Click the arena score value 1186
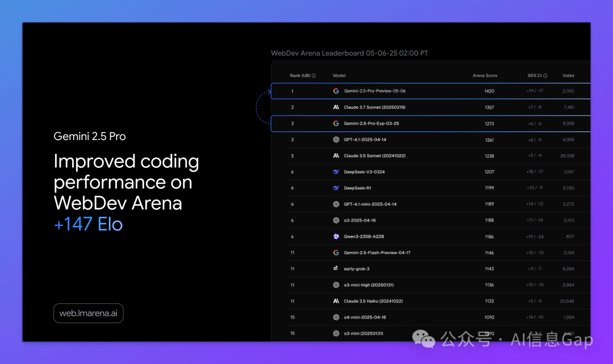 (x=489, y=236)
